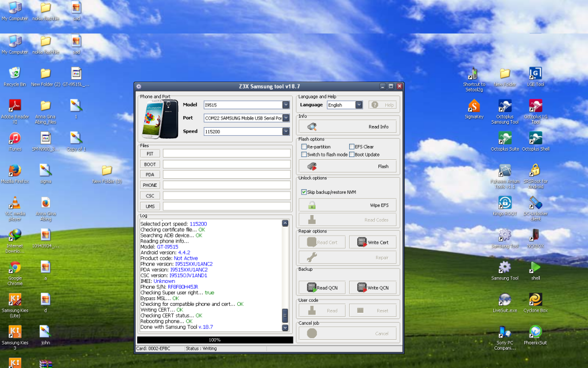Click the CSC file select button

[x=150, y=195]
